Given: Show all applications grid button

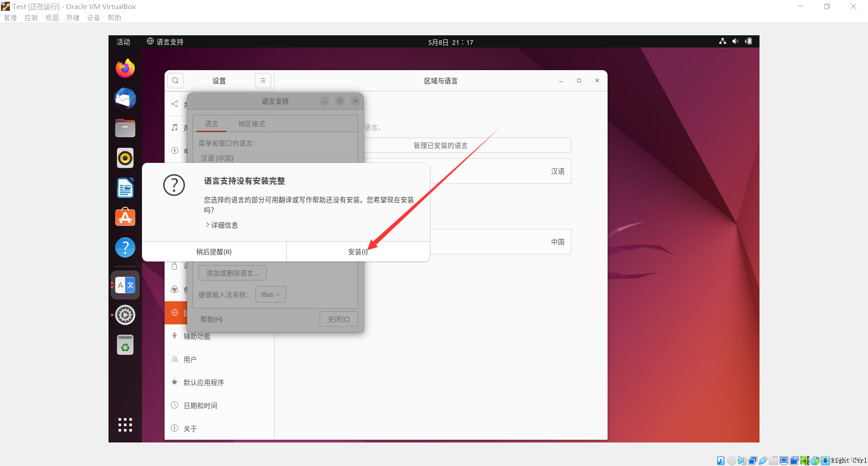Looking at the screenshot, I should coord(125,424).
